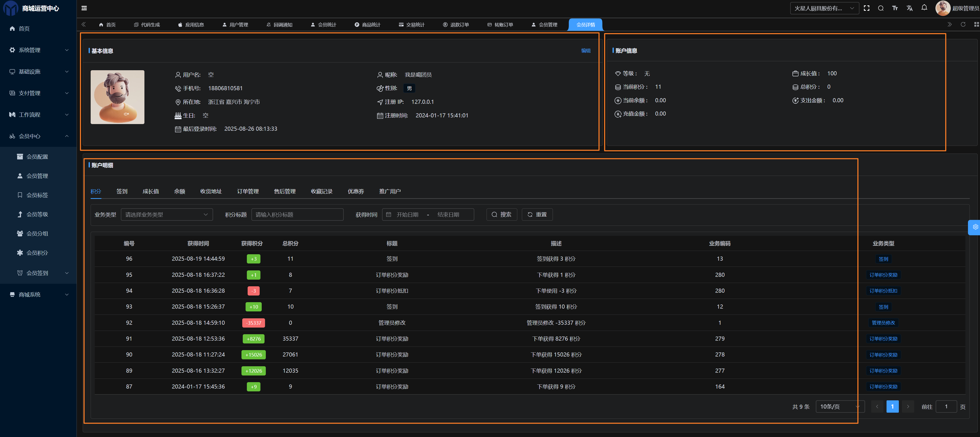Open 会员积分 in sidebar
This screenshot has width=980, height=437.
[x=37, y=252]
